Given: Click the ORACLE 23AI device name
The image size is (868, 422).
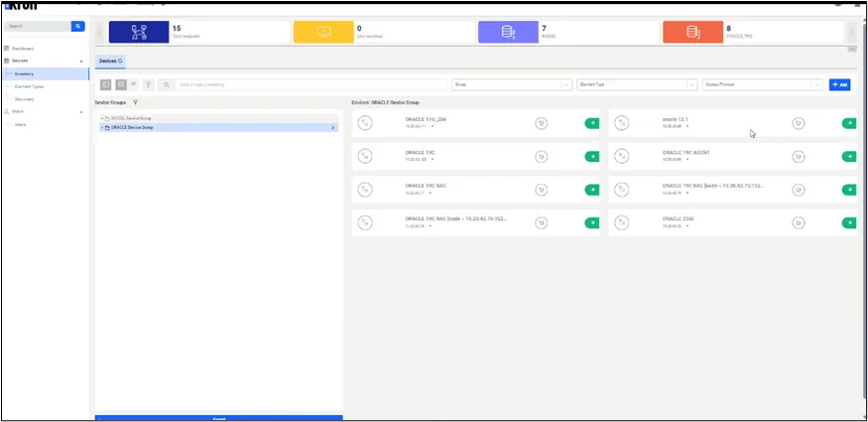Looking at the screenshot, I should pyautogui.click(x=678, y=218).
